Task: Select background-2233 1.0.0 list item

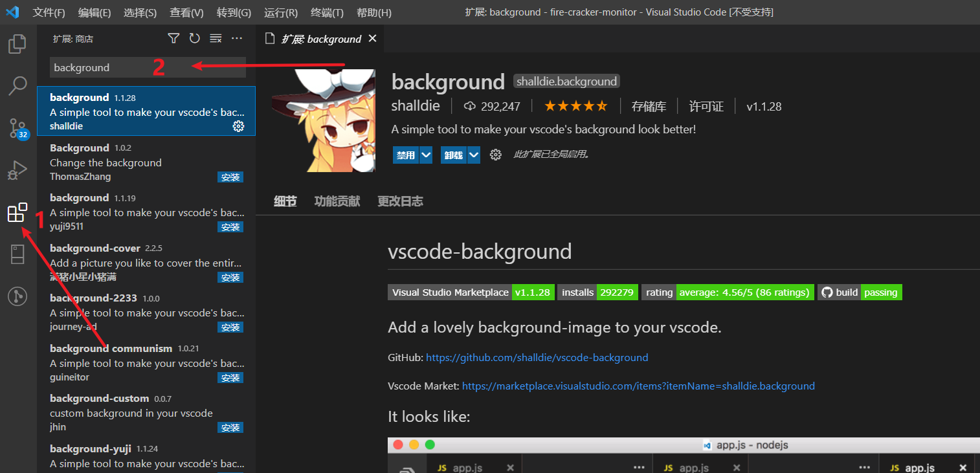Action: (x=146, y=312)
